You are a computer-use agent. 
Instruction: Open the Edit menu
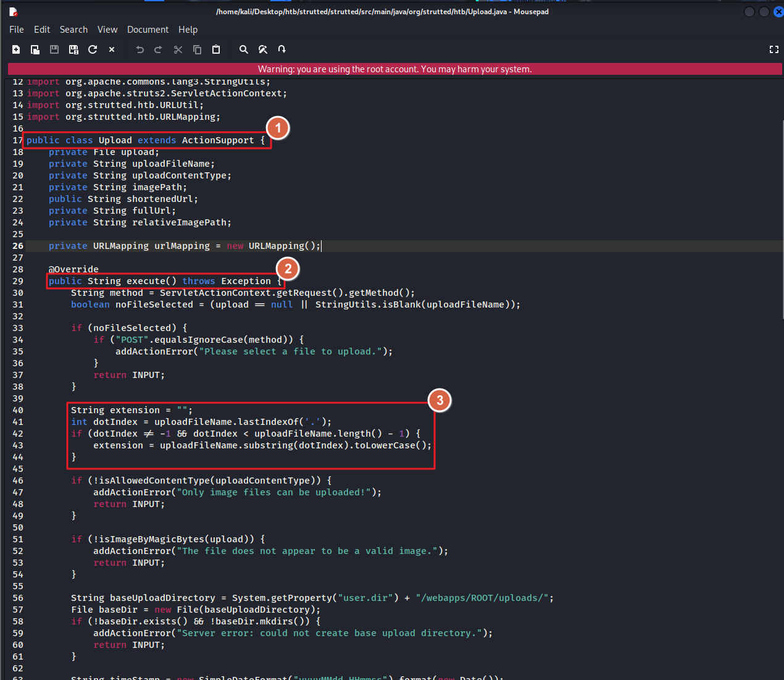[x=42, y=30]
